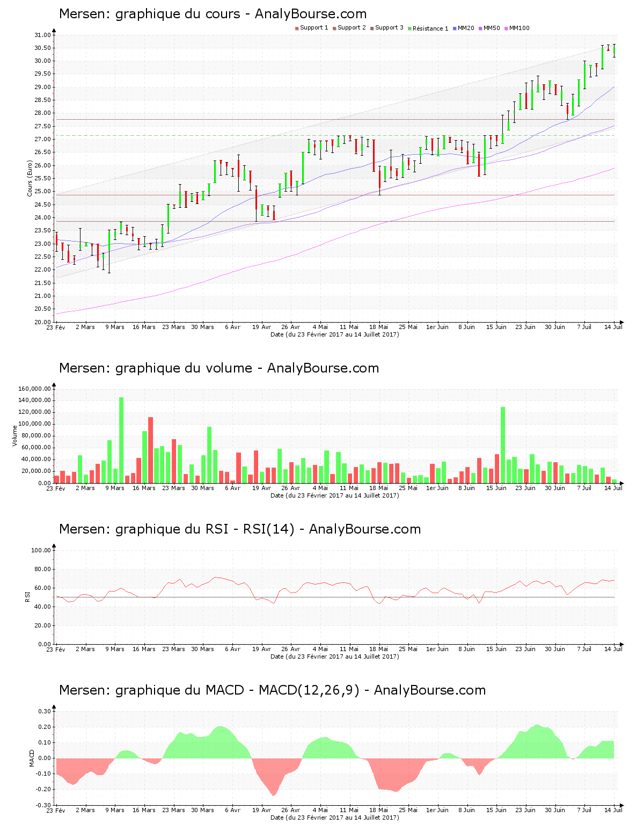Click the 100.00 RSI axis value
Image resolution: width=644 pixels, height=832 pixels.
(x=41, y=550)
